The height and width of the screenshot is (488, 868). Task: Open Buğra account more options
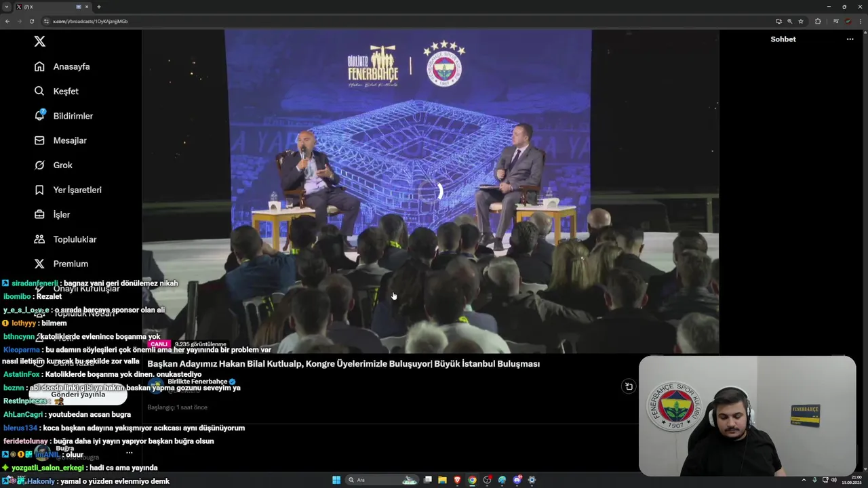click(129, 453)
